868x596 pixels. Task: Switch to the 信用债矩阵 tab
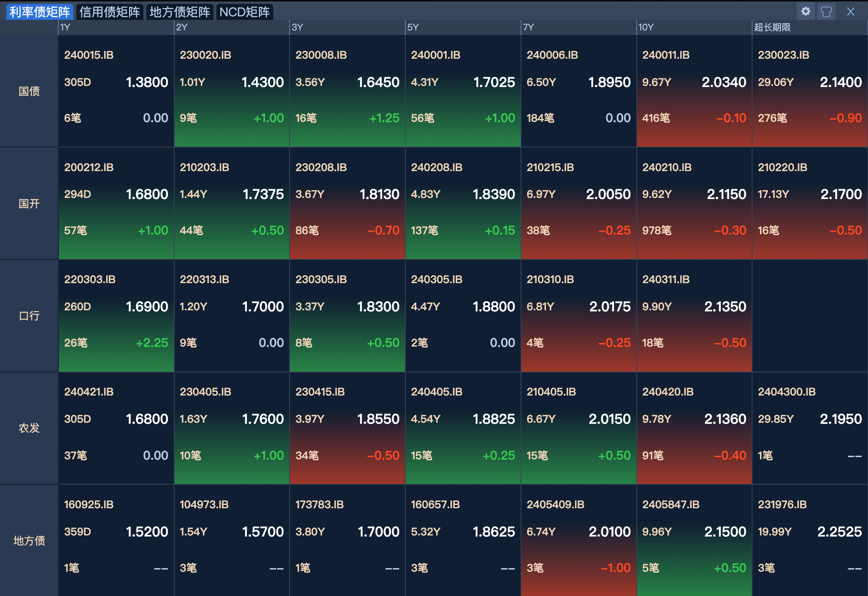tap(109, 12)
